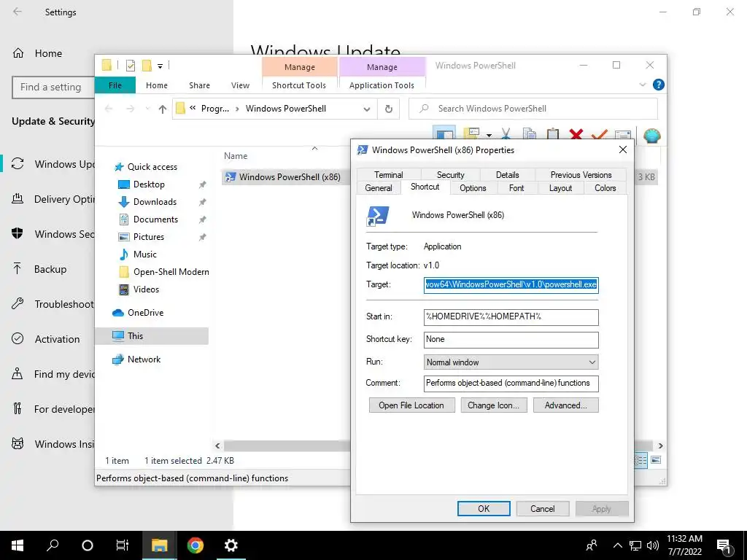The image size is (747, 560).
Task: Open the Shortcut Tools ribbon tab
Action: [x=299, y=85]
